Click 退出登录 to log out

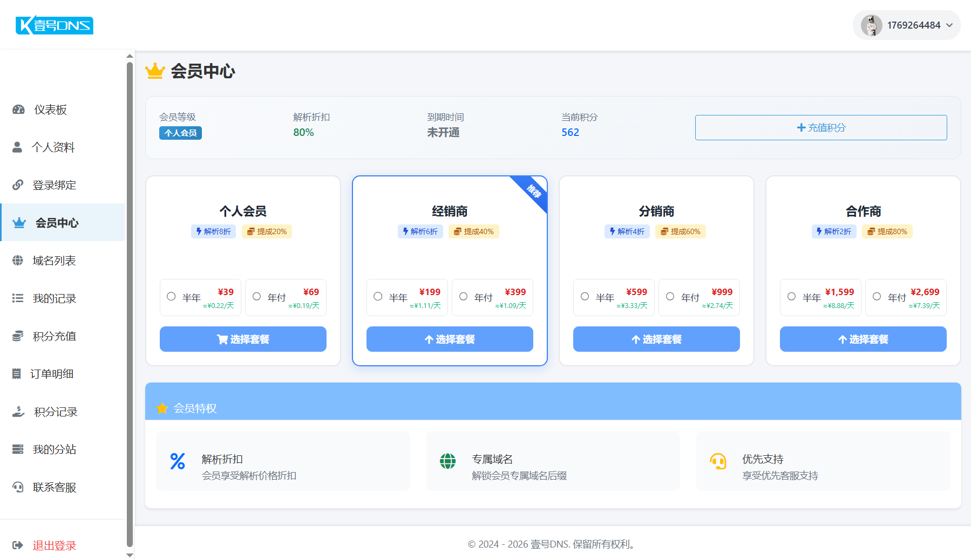(54, 545)
